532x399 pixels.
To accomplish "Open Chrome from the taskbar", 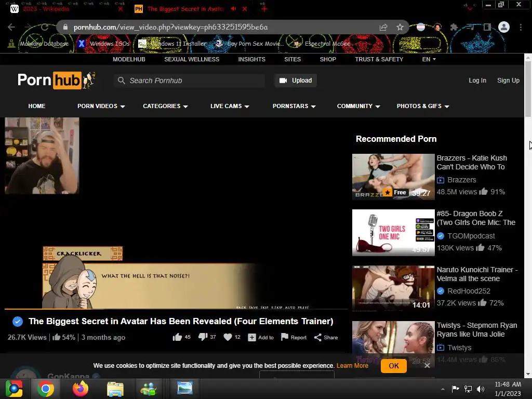I will (46, 389).
